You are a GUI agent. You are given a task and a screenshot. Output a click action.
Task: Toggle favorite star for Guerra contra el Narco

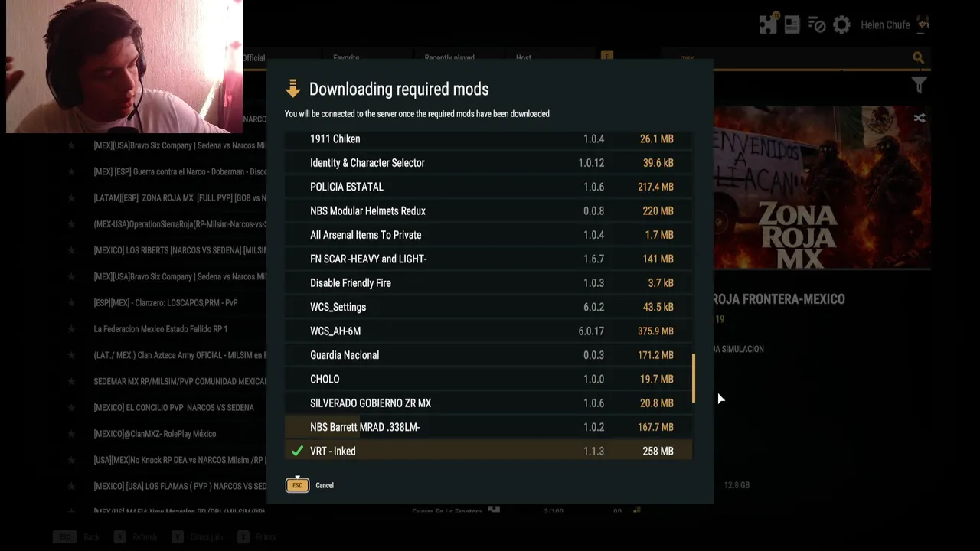pos(71,171)
